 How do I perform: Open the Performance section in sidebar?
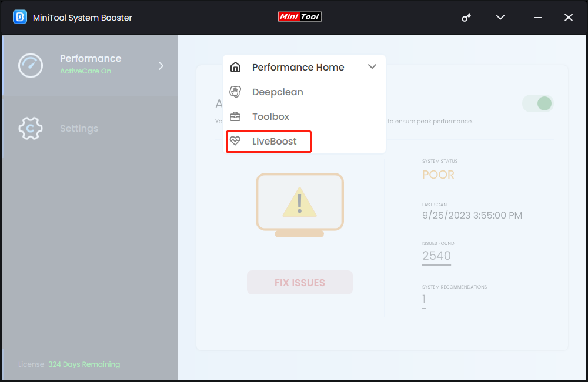(91, 66)
